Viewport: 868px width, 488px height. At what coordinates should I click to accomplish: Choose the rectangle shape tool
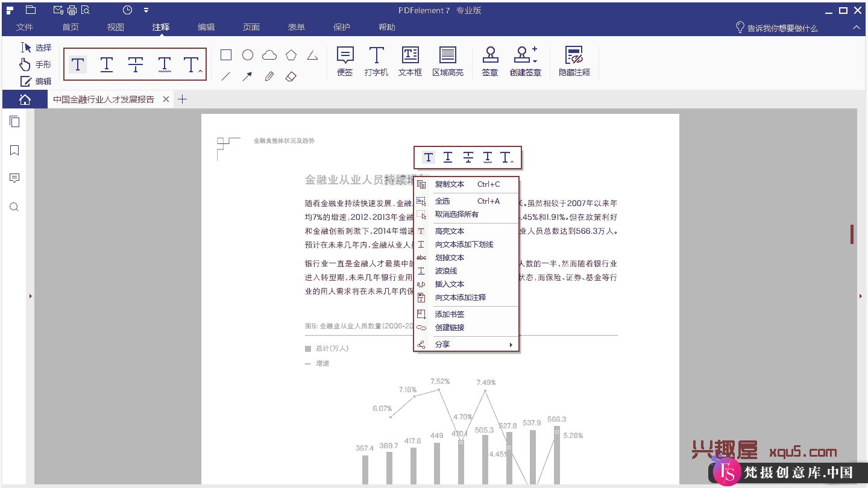point(226,55)
